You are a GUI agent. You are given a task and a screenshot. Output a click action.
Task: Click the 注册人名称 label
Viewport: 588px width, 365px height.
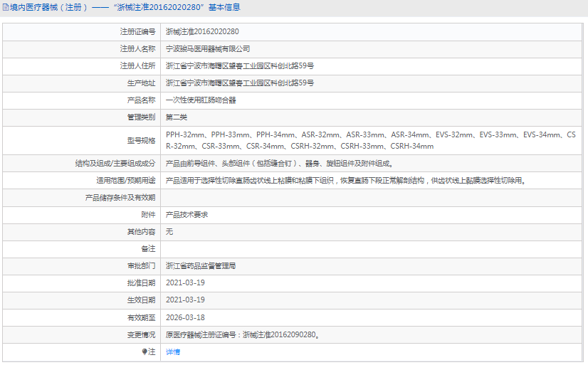click(137, 49)
